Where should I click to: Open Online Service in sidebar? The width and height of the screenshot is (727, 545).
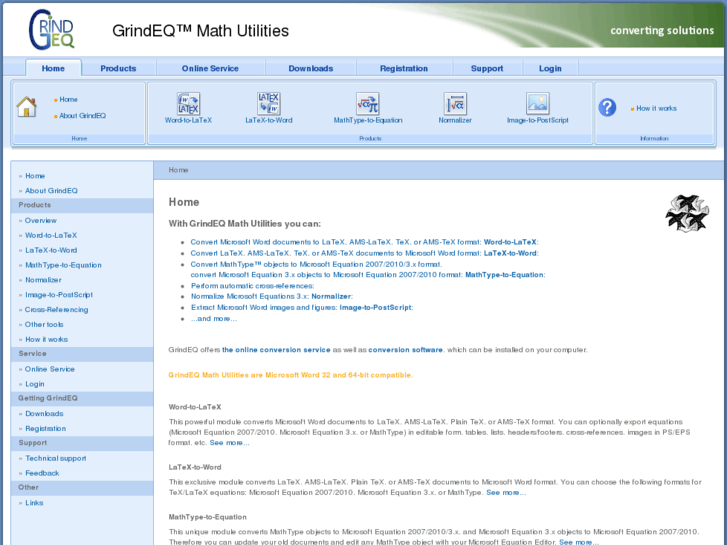(50, 369)
